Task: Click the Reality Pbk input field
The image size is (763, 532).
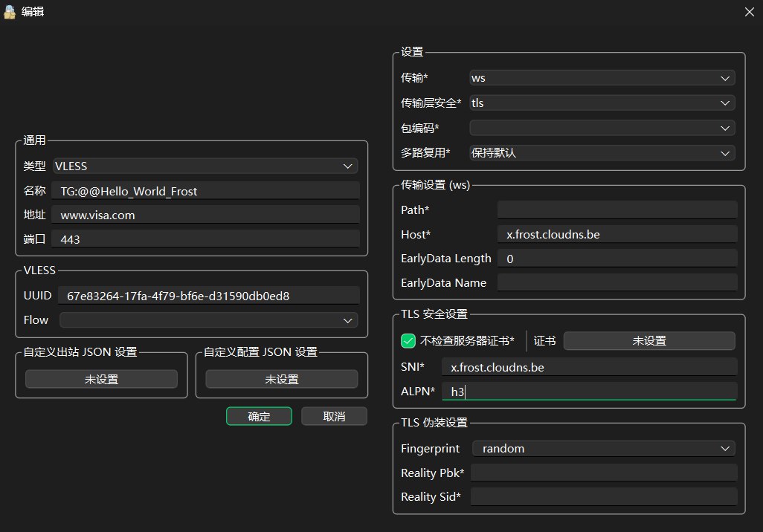Action: pyautogui.click(x=604, y=473)
